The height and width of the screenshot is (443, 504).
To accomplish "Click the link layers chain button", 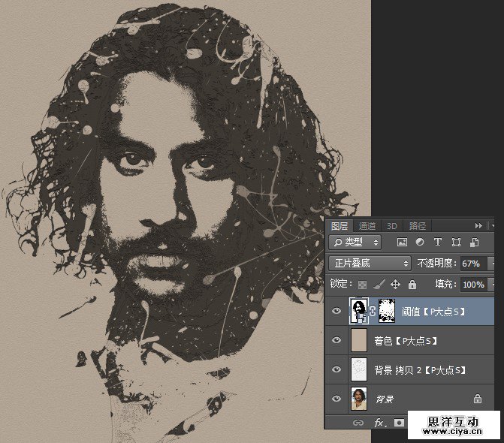I will [x=358, y=423].
